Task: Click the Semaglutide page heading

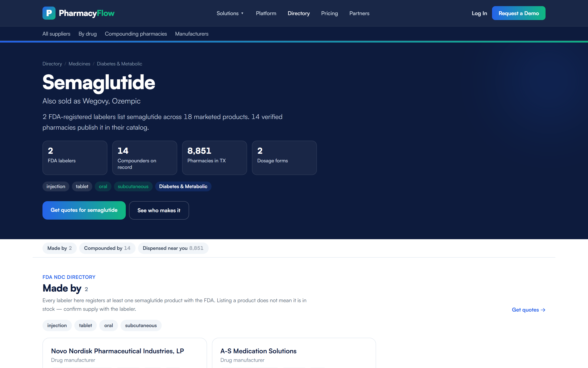Action: 99,83
